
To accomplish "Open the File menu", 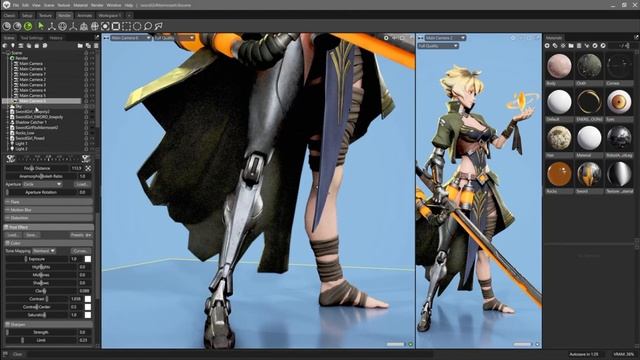I will (x=16, y=5).
